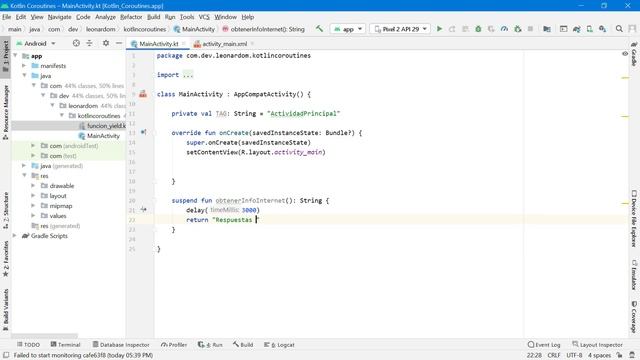Expand the manifests folder

coord(24,65)
